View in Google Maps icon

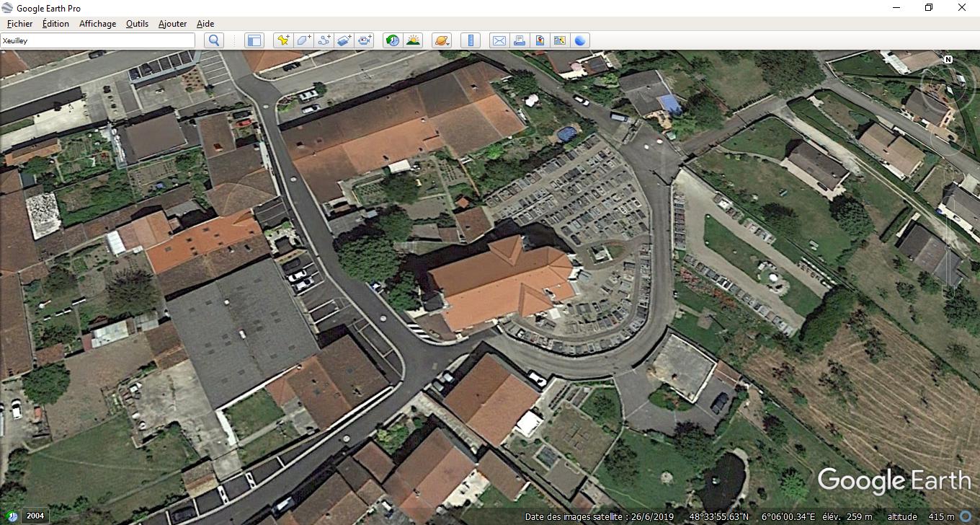click(560, 40)
